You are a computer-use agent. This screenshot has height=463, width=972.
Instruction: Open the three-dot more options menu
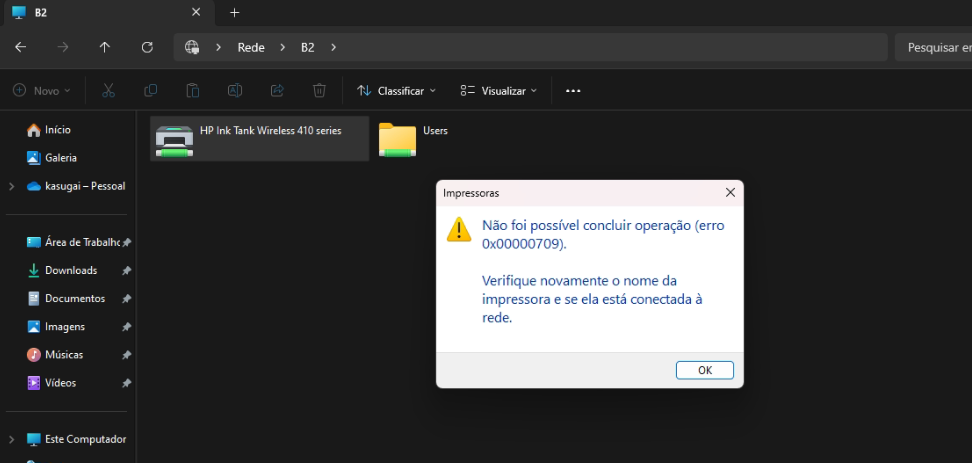pos(573,90)
